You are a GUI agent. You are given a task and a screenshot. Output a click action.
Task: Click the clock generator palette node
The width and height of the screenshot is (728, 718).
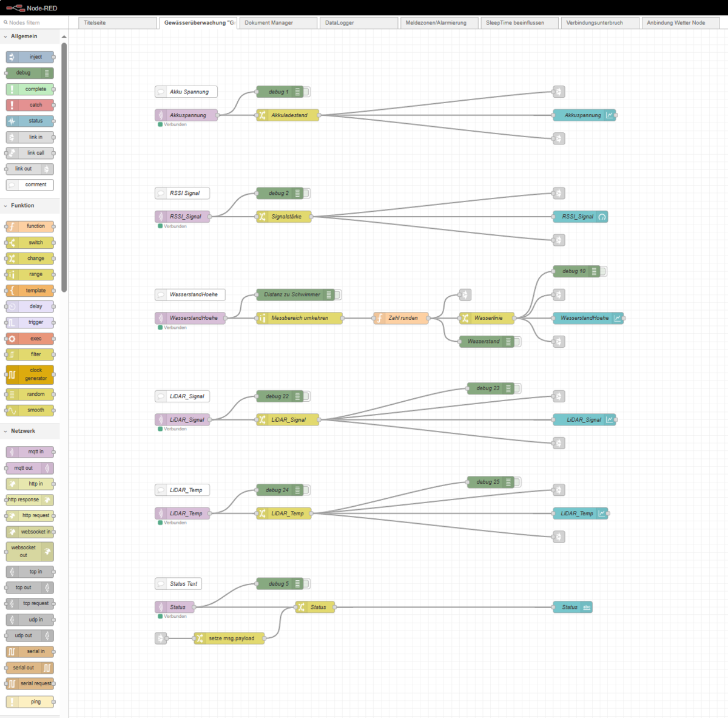coord(30,374)
